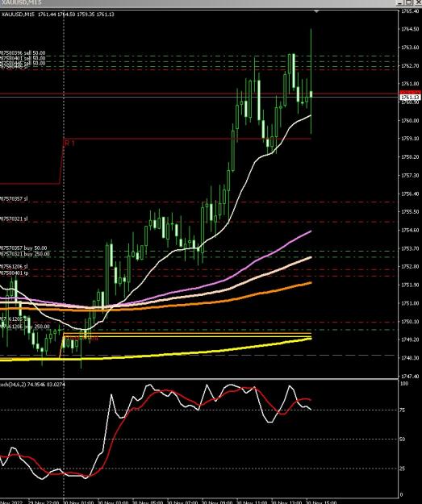The image size is (422, 504).
Task: Click price scale value 1748.30
Action: [410, 358]
